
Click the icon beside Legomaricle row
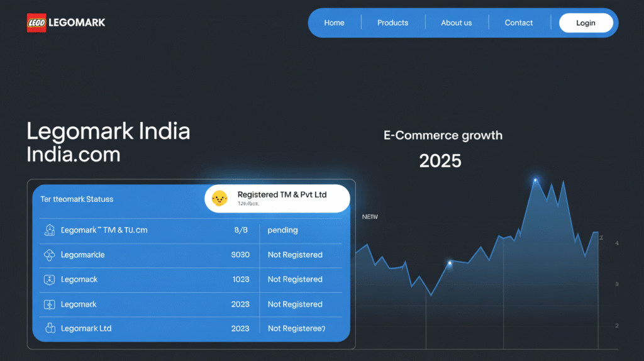(x=49, y=255)
